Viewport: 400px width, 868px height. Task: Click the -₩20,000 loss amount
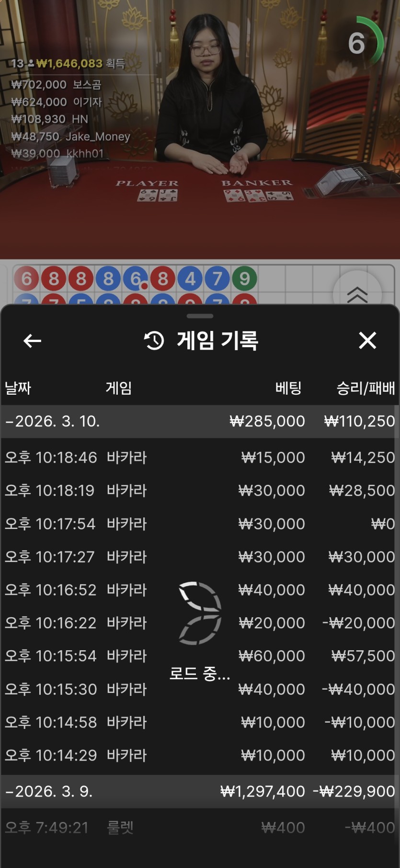click(359, 623)
